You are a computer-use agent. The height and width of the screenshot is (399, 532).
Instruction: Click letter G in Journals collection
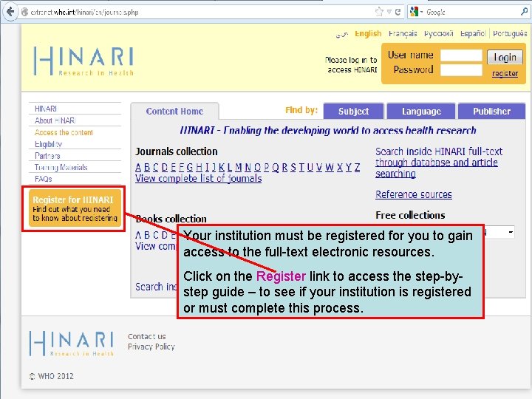click(x=190, y=167)
